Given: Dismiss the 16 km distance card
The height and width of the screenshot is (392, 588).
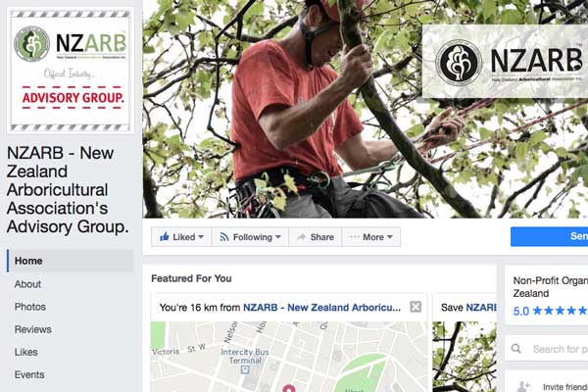Looking at the screenshot, I should (x=416, y=307).
